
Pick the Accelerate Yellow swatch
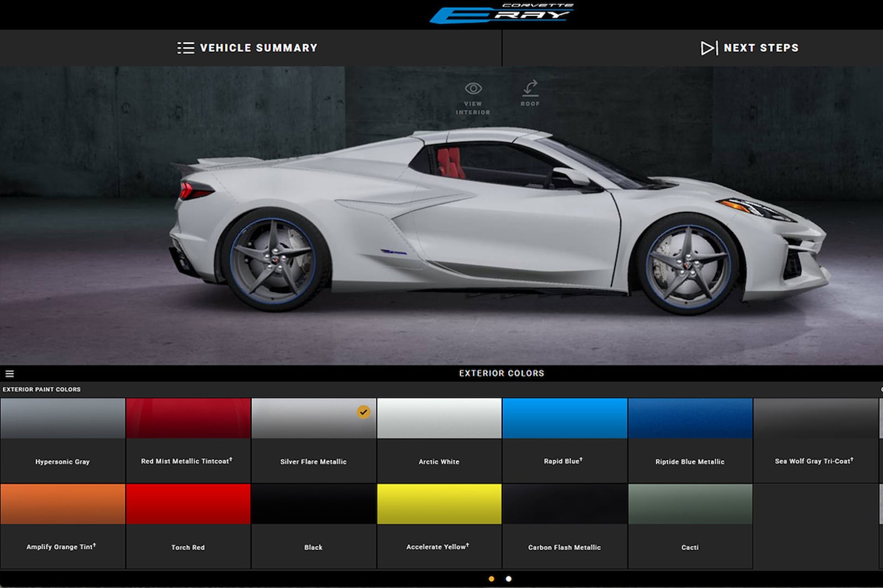pyautogui.click(x=439, y=504)
